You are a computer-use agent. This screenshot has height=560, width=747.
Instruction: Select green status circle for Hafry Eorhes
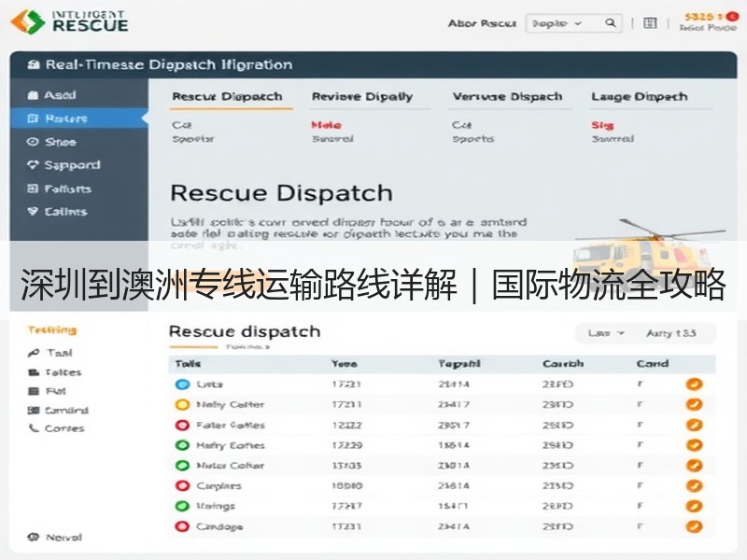point(182,445)
